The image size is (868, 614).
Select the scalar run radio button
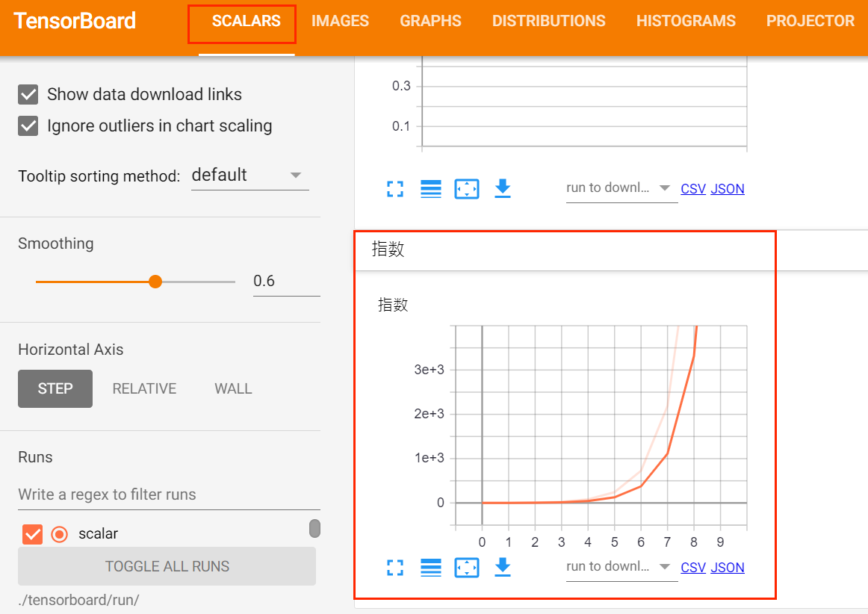pyautogui.click(x=59, y=534)
